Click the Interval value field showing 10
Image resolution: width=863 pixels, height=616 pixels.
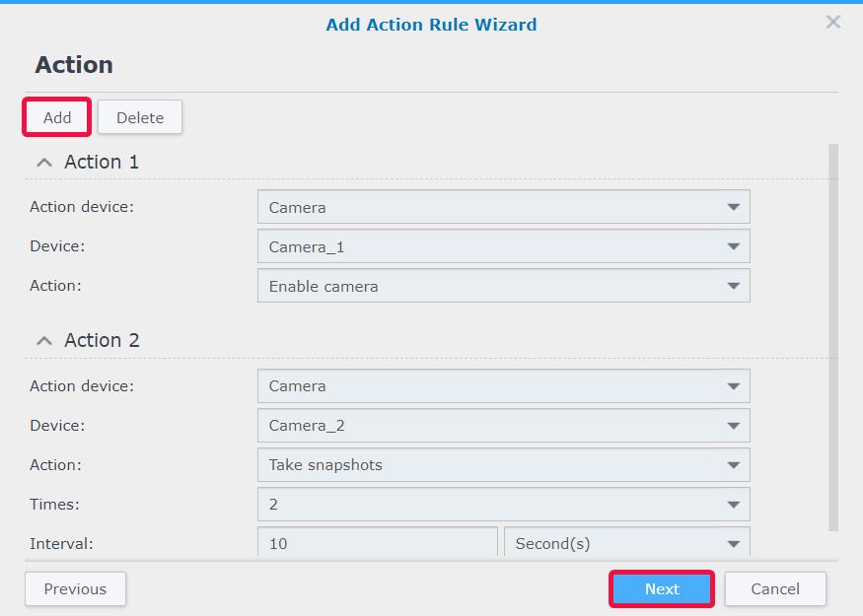point(378,543)
